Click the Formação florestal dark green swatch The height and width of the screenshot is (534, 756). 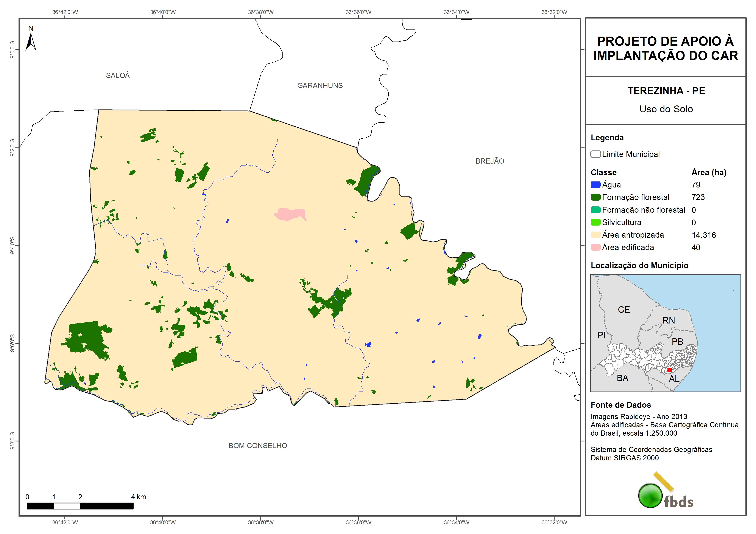pos(595,197)
